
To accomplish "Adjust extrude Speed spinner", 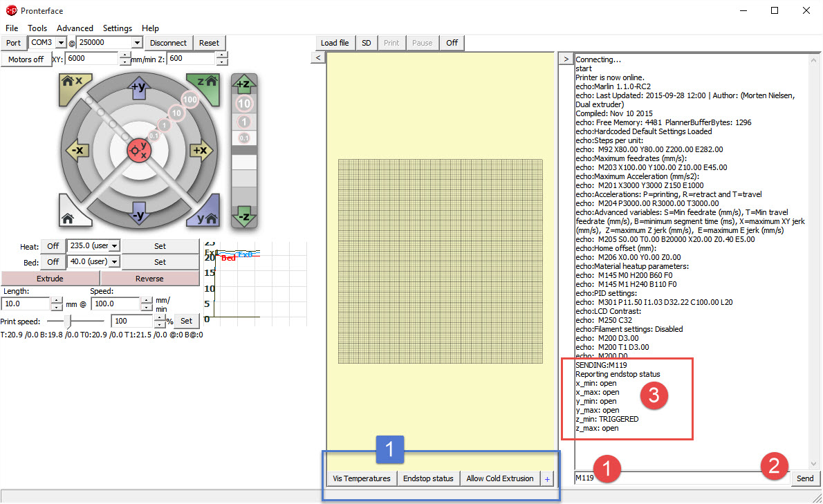I will click(147, 304).
